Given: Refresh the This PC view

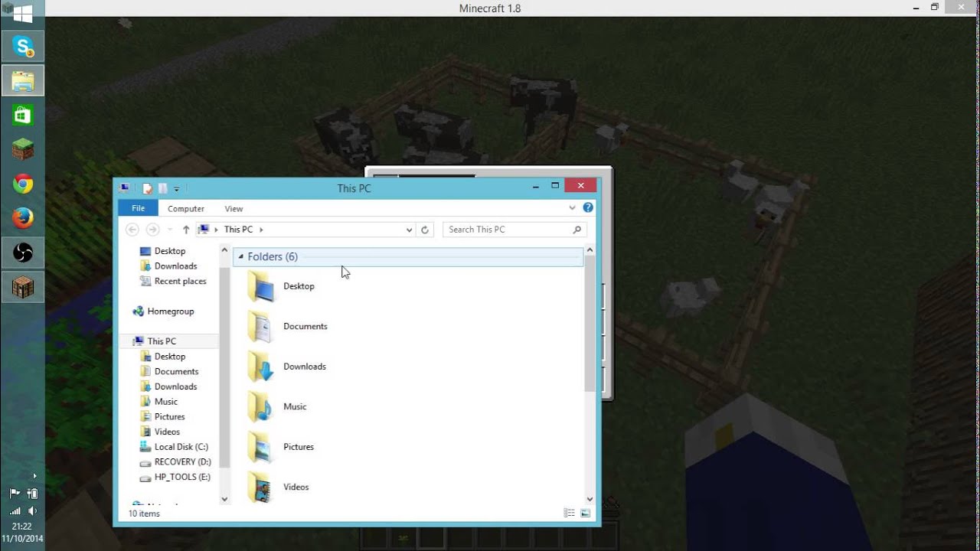Looking at the screenshot, I should [425, 230].
